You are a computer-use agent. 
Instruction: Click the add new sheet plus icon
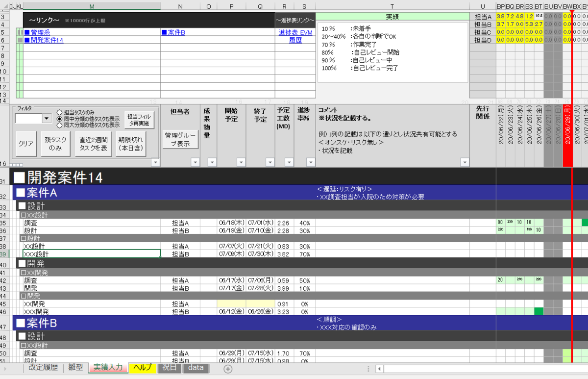click(227, 368)
